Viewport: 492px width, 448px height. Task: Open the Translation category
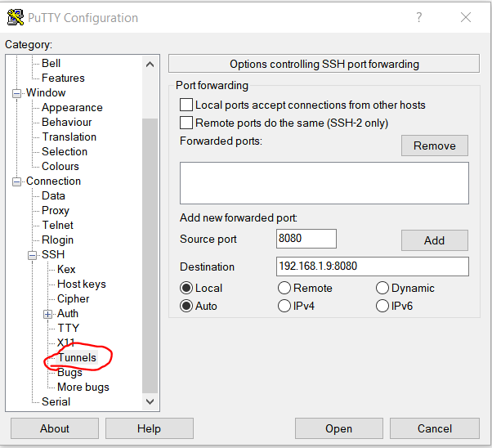tap(69, 137)
